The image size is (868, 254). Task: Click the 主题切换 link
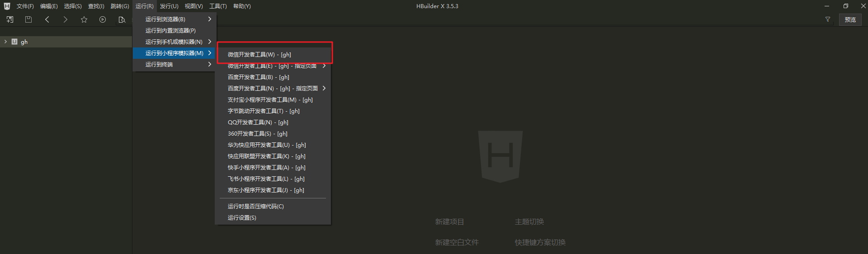(529, 221)
